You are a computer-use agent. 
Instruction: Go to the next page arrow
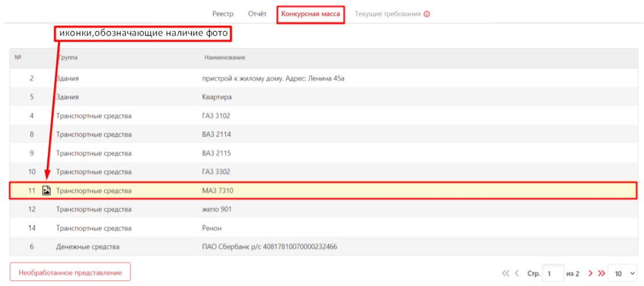tap(590, 273)
